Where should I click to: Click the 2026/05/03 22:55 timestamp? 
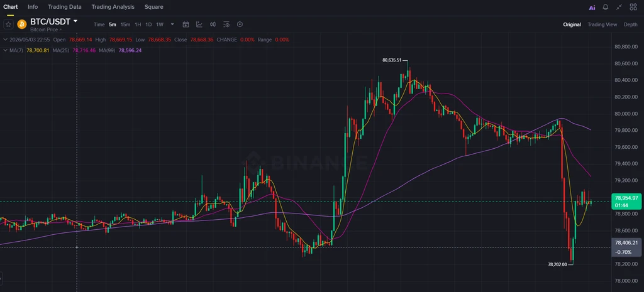click(x=30, y=40)
